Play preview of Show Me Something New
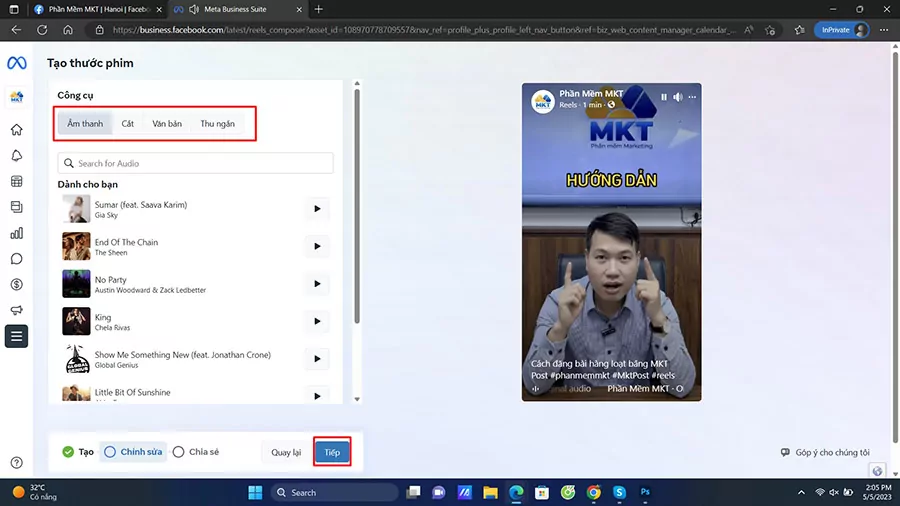Image resolution: width=900 pixels, height=506 pixels. click(317, 359)
